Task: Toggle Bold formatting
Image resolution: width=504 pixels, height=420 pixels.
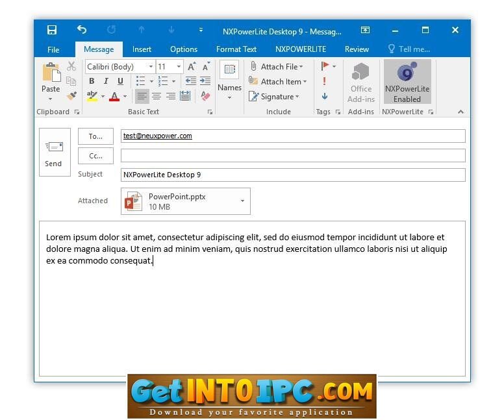Action: click(92, 81)
